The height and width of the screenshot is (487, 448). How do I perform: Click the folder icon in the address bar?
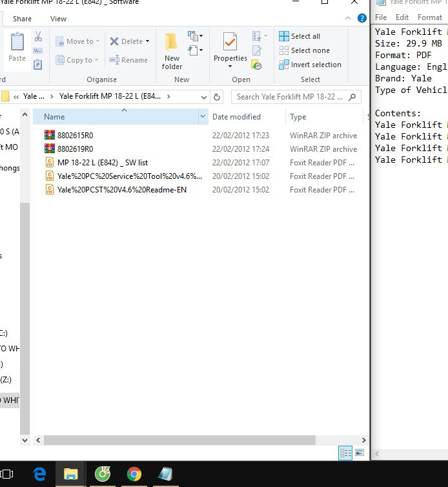pyautogui.click(x=5, y=97)
